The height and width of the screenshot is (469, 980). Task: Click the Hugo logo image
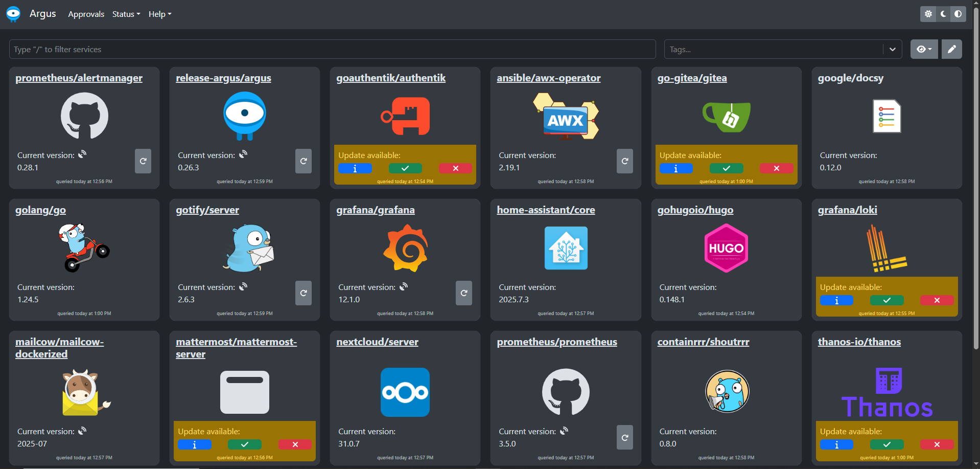(726, 248)
